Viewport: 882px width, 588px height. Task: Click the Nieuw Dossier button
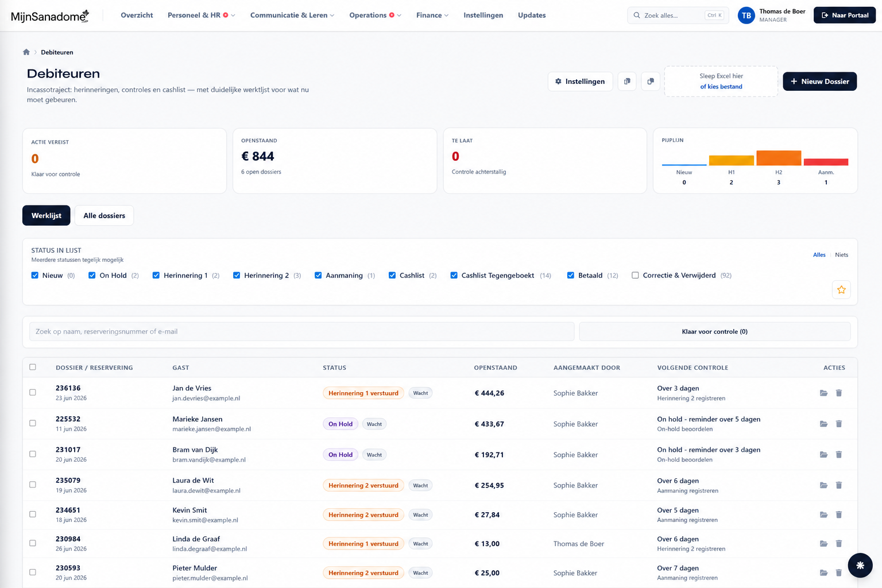(820, 82)
